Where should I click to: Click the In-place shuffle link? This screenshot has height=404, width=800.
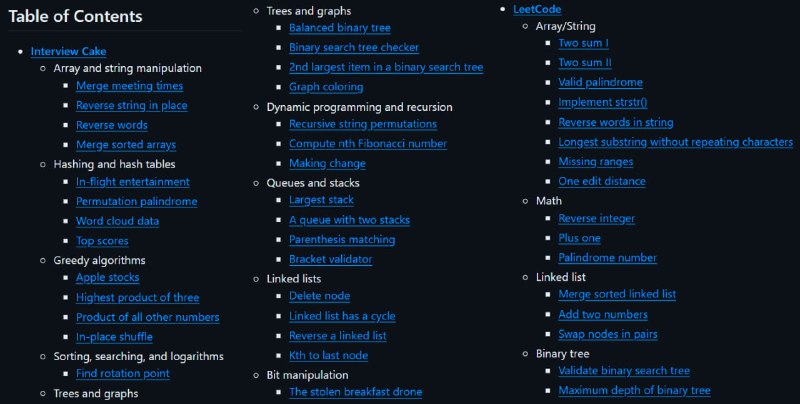[114, 337]
